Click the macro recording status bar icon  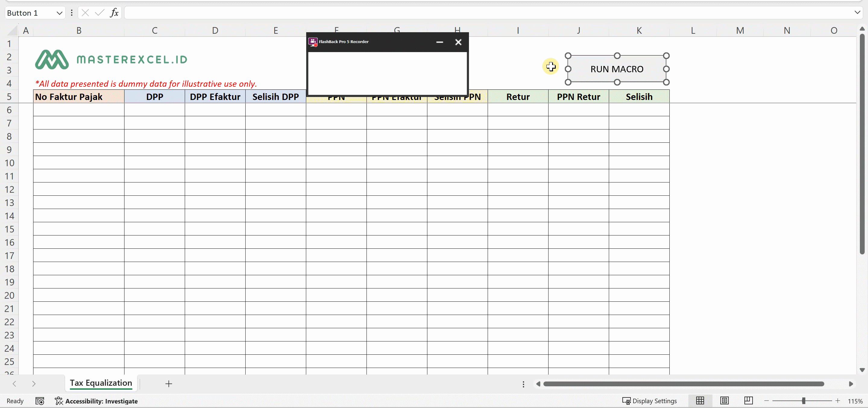coord(40,401)
